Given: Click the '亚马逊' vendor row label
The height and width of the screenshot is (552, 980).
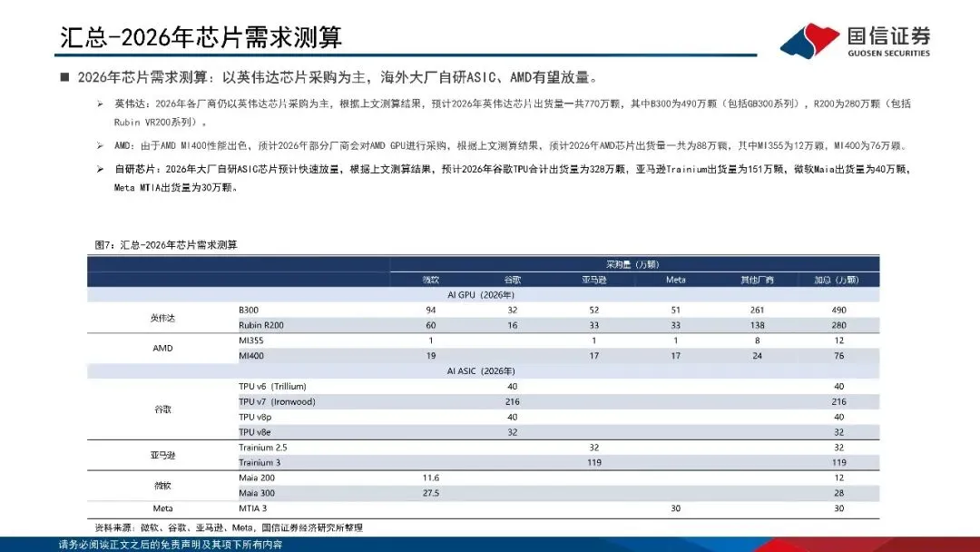Looking at the screenshot, I should (x=162, y=455).
